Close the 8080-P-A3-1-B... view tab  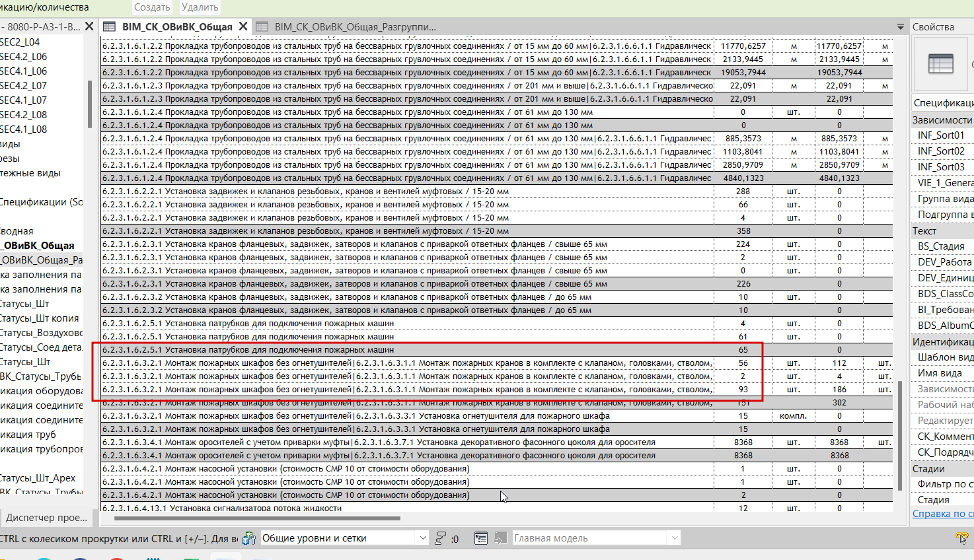89,26
